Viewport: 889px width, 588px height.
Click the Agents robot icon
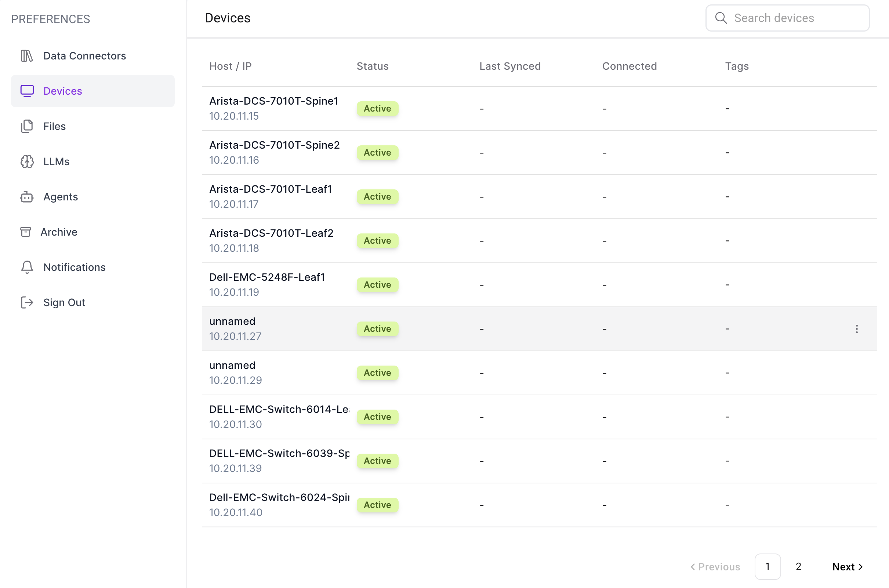tap(27, 197)
